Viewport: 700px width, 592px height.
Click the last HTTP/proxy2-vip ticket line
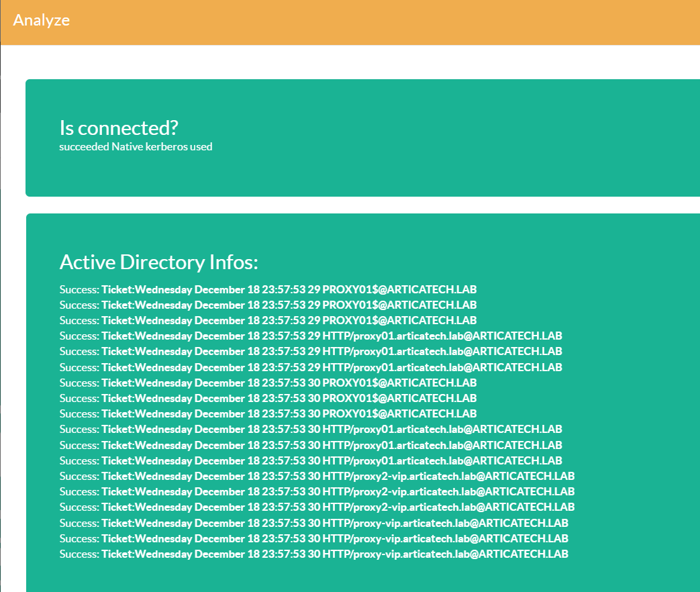coord(317,507)
